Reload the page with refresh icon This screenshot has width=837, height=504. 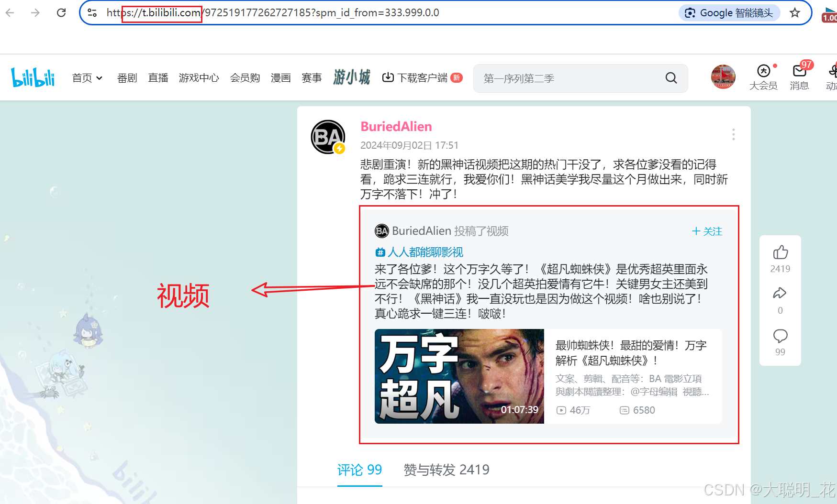point(61,12)
